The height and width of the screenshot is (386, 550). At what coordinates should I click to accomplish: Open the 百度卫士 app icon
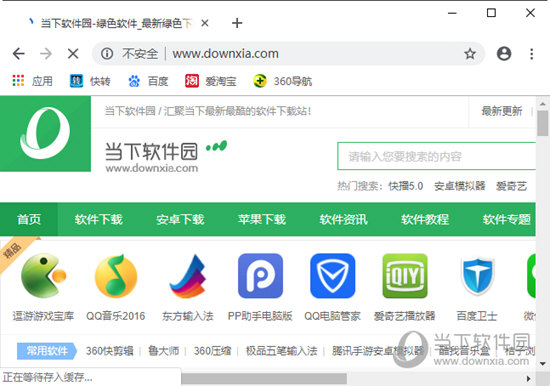click(477, 276)
